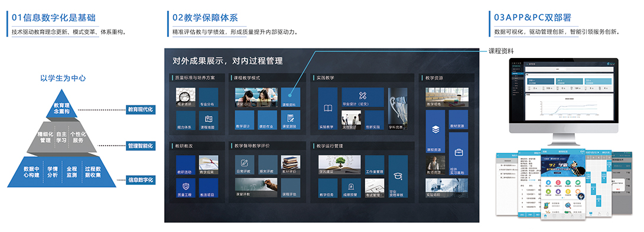Click 自主学习 in the pyramid middle
This screenshot has height=232, width=644.
tap(61, 137)
